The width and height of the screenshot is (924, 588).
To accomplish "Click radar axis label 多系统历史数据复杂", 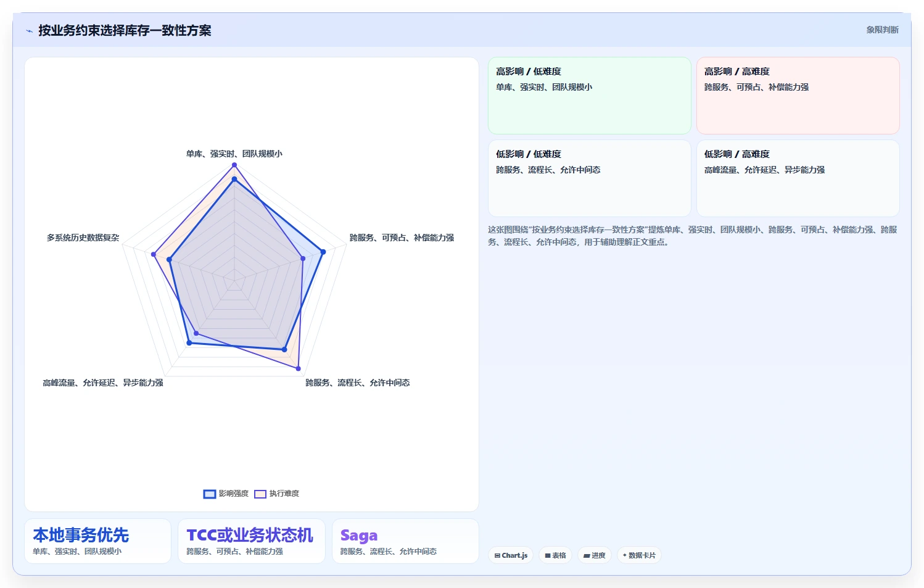I will coord(83,238).
